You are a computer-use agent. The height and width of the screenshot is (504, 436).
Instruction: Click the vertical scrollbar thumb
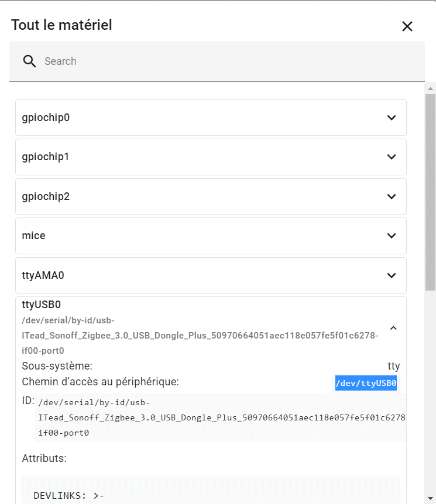pyautogui.click(x=430, y=192)
